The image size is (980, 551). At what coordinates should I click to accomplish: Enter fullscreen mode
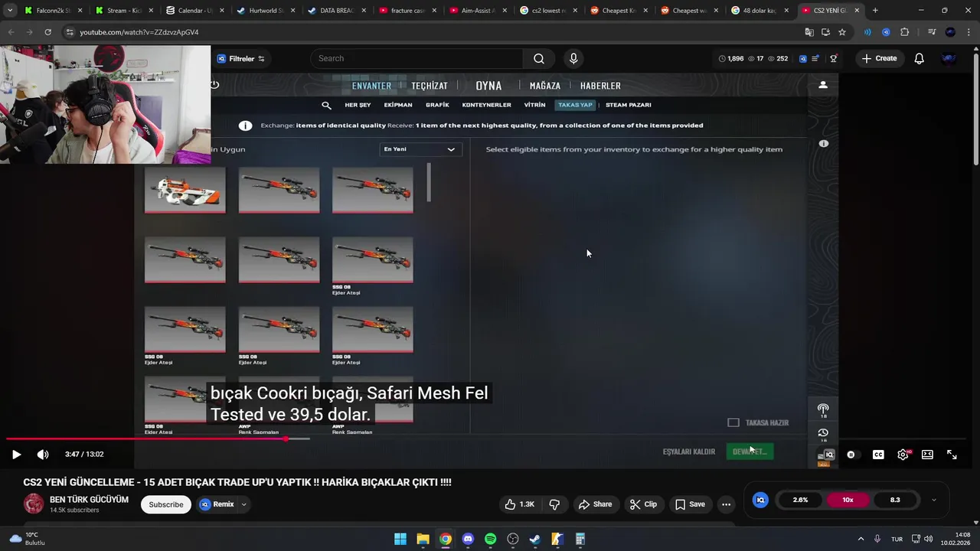(x=952, y=455)
